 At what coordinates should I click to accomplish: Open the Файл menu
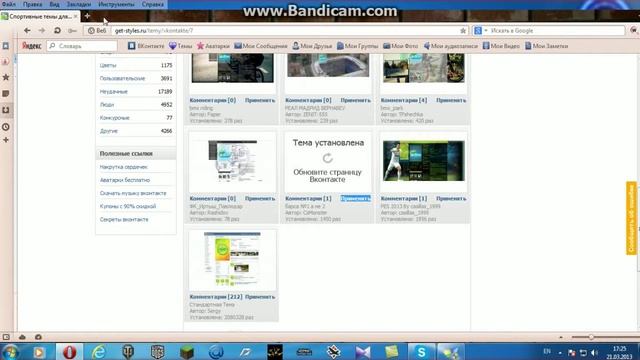pyautogui.click(x=8, y=4)
